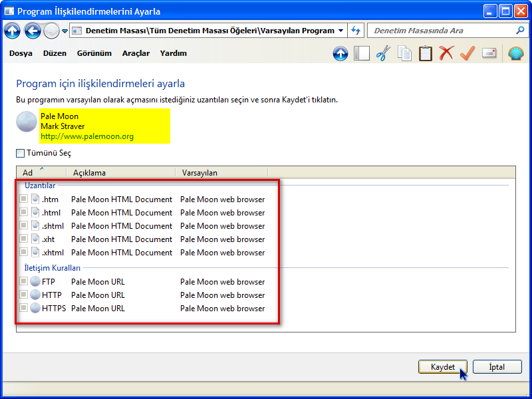The height and width of the screenshot is (399, 532).
Task: Open the http://www.palemoon.org link
Action: [87, 136]
